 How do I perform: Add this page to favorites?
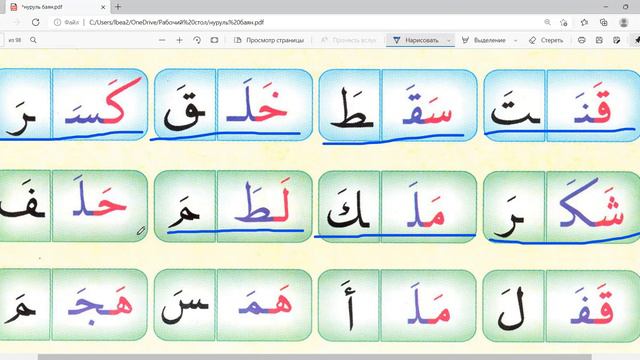pos(564,22)
